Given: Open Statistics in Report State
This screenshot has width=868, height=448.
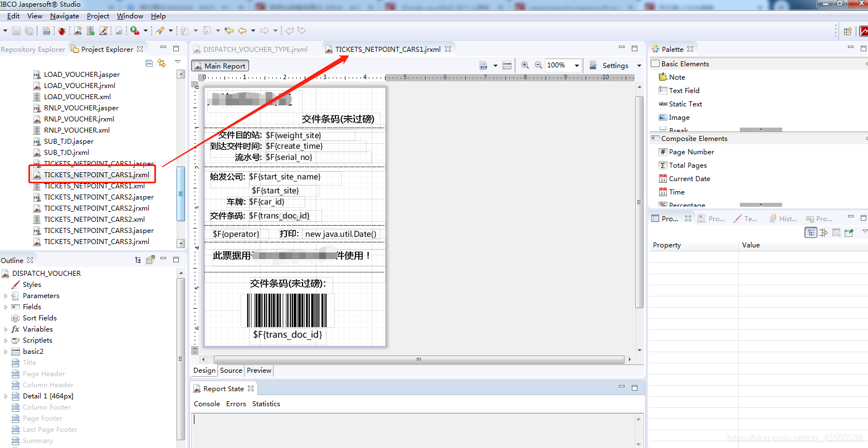Looking at the screenshot, I should (x=266, y=404).
